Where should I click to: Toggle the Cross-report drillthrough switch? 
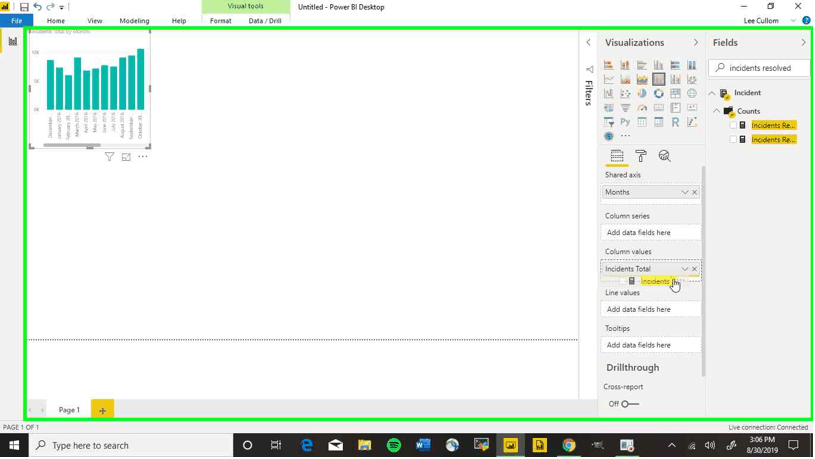pyautogui.click(x=630, y=404)
